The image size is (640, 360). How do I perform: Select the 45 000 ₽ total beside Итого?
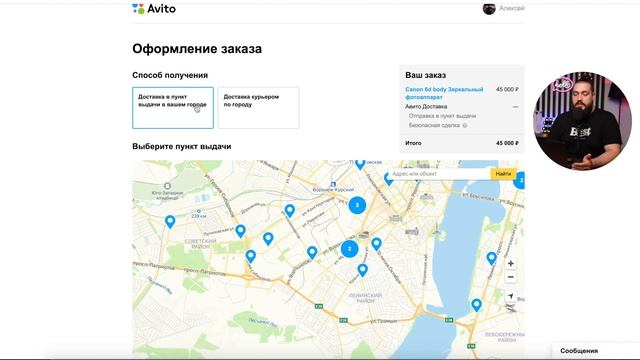(507, 143)
